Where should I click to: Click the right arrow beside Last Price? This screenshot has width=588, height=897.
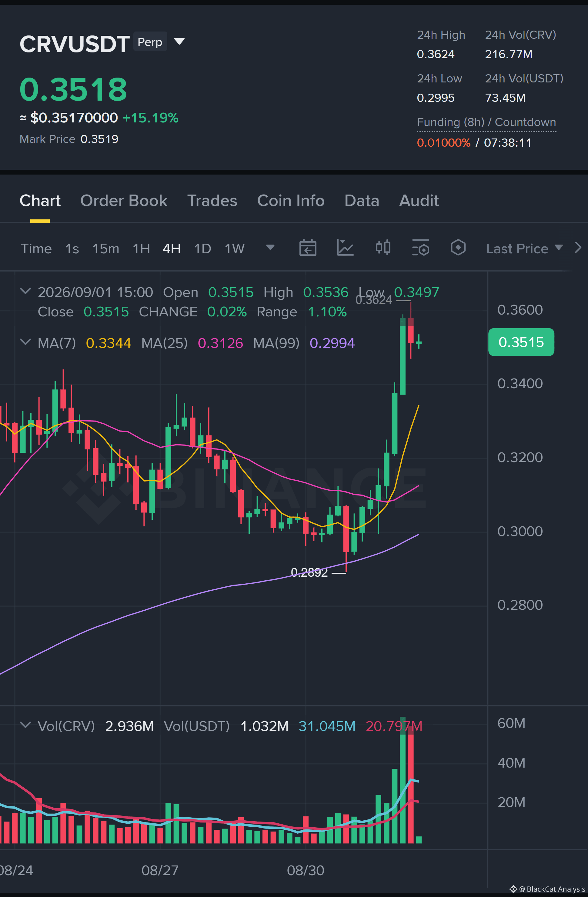pyautogui.click(x=578, y=248)
